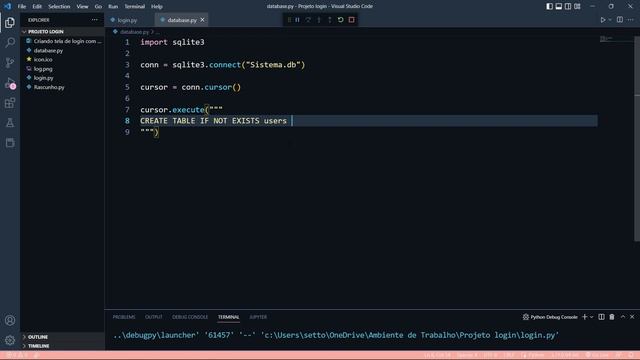
Task: Close the database.py tab
Action: (202, 20)
